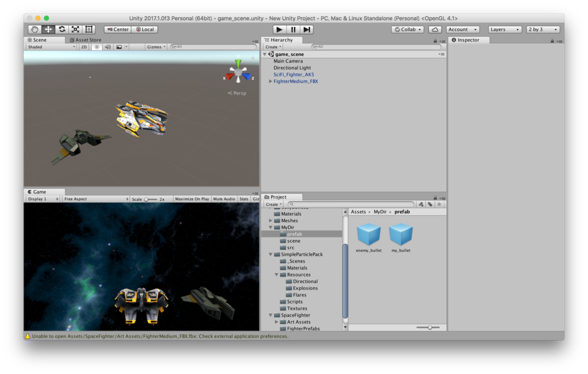Select the Rect transform tool
The width and height of the screenshot is (588, 374).
point(89,29)
